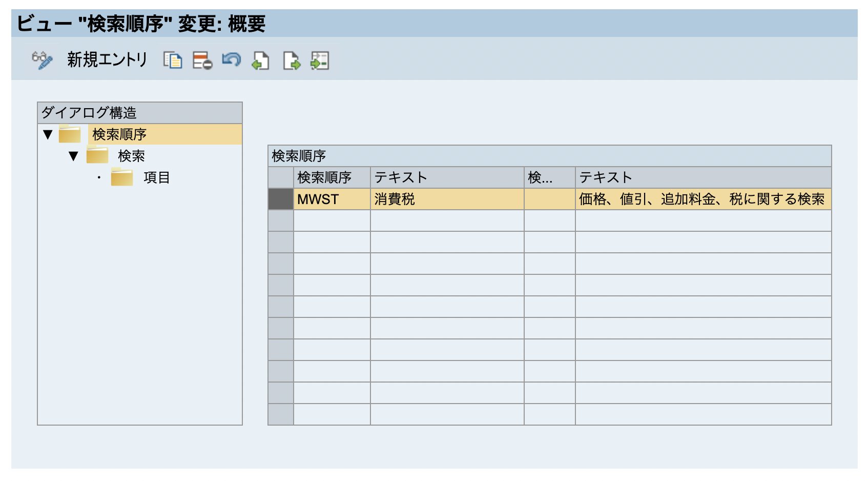Click the 検索順序 column header
This screenshot has width=868, height=481.
pyautogui.click(x=331, y=177)
